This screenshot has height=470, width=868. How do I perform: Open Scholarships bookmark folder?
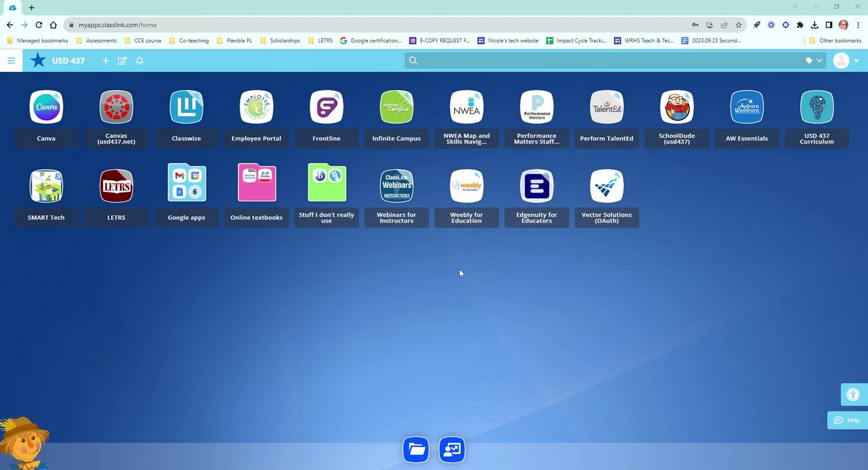(x=280, y=40)
